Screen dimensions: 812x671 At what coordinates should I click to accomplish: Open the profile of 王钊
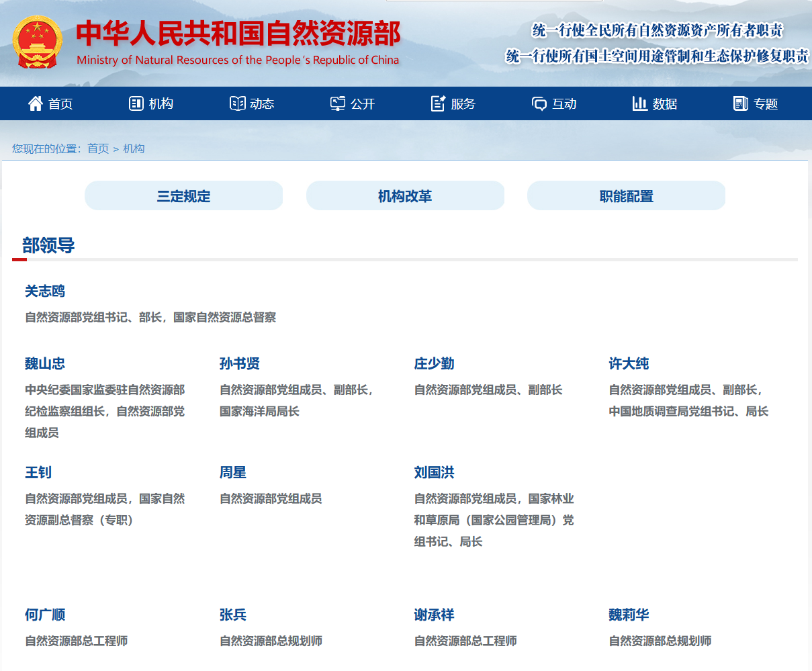click(x=38, y=472)
